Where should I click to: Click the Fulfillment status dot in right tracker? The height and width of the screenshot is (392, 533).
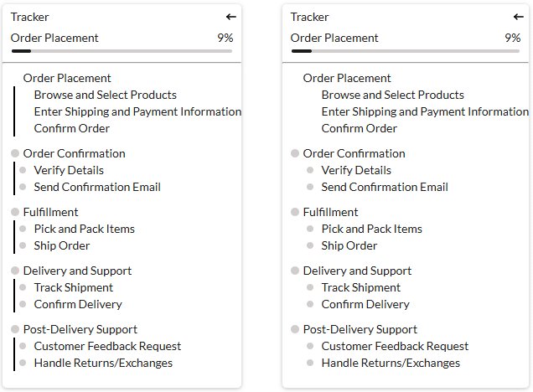tap(295, 212)
